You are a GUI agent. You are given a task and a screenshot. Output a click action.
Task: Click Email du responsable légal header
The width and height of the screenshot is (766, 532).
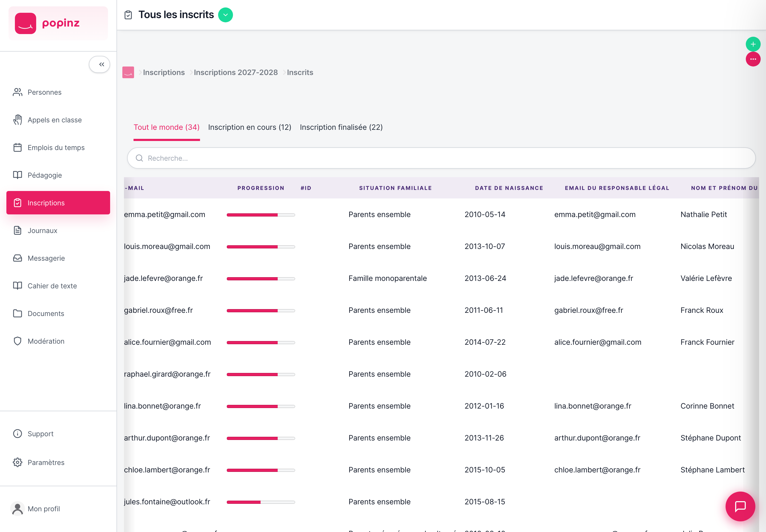617,188
